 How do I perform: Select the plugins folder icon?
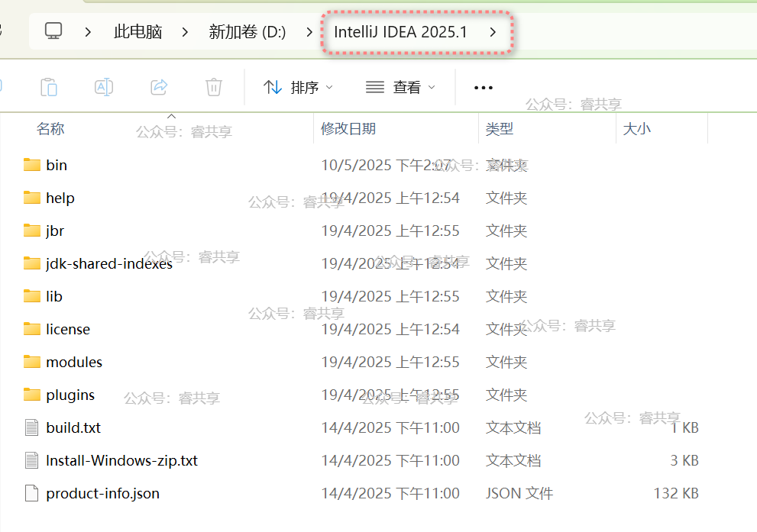point(32,395)
